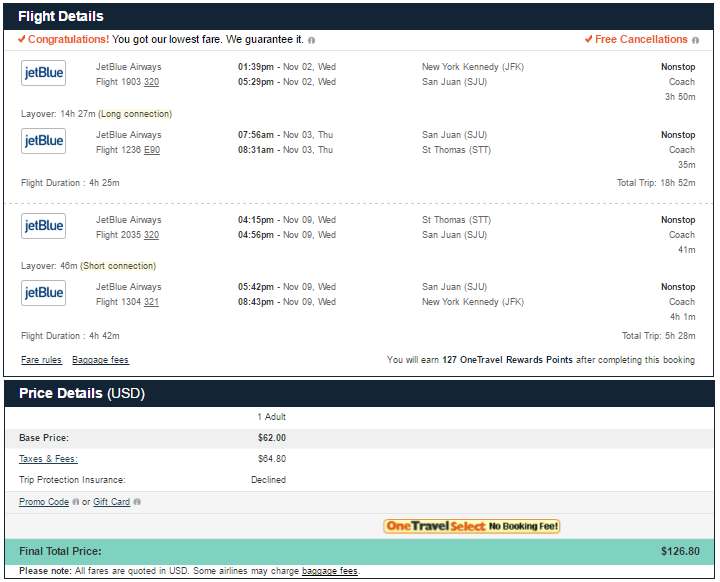Screen dimensions: 720x582
Task: Open the Free Cancellations info icon
Action: coord(695,40)
